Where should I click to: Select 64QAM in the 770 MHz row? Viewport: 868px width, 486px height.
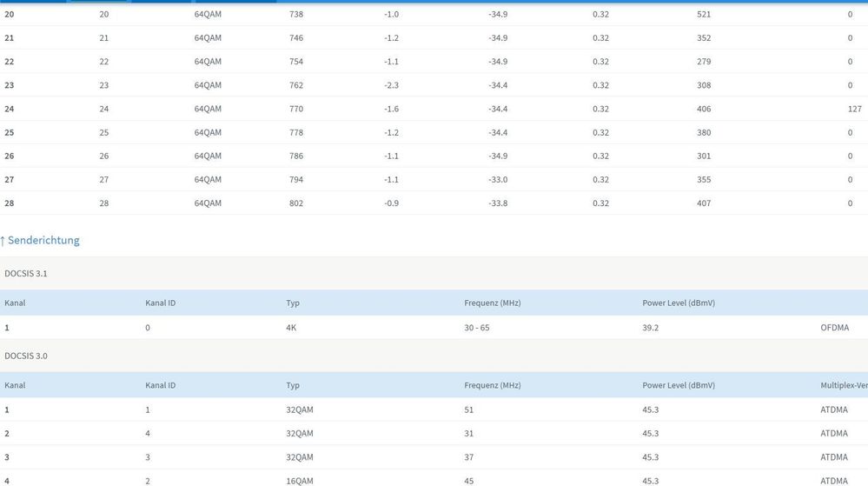coord(208,109)
